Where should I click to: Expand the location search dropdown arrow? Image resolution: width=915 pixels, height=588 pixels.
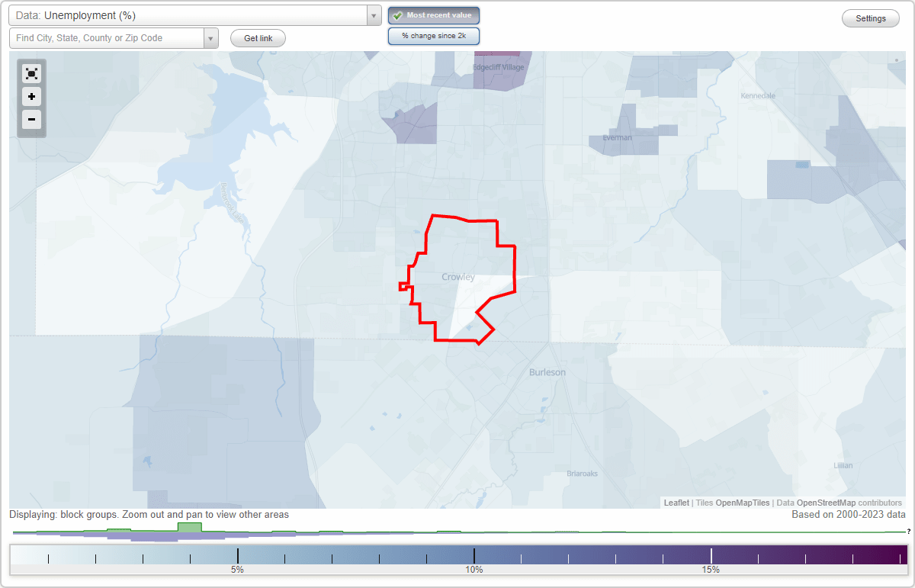pos(210,37)
